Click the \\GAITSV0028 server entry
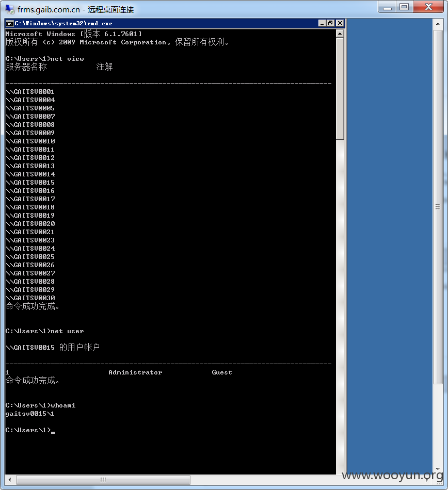The width and height of the screenshot is (448, 490). click(x=30, y=282)
